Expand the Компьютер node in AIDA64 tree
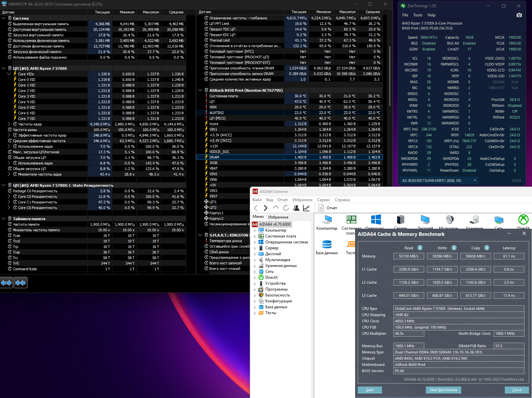This screenshot has height=398, width=532. (255, 230)
